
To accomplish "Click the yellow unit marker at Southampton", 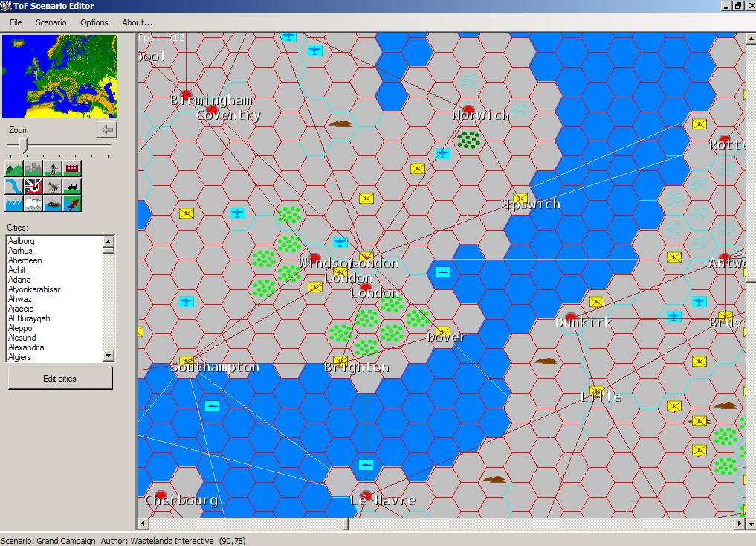I will (x=186, y=362).
